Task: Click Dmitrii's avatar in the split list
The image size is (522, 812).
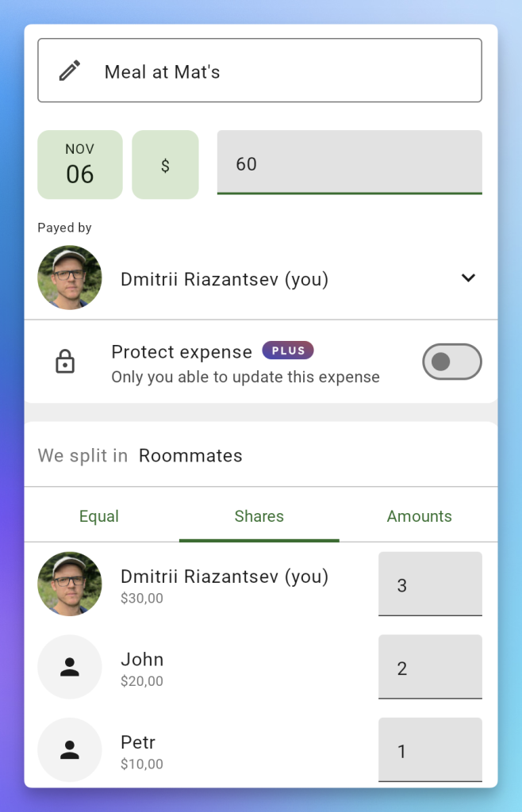Action: pos(70,584)
